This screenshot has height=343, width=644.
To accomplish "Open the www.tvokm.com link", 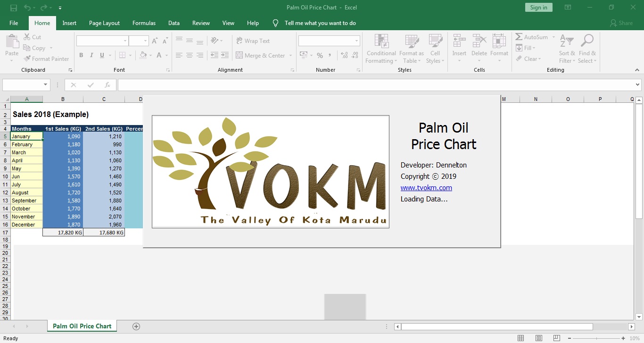I will [426, 188].
